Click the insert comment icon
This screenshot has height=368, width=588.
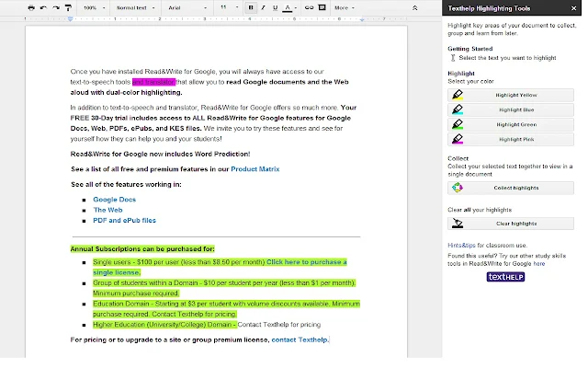322,7
